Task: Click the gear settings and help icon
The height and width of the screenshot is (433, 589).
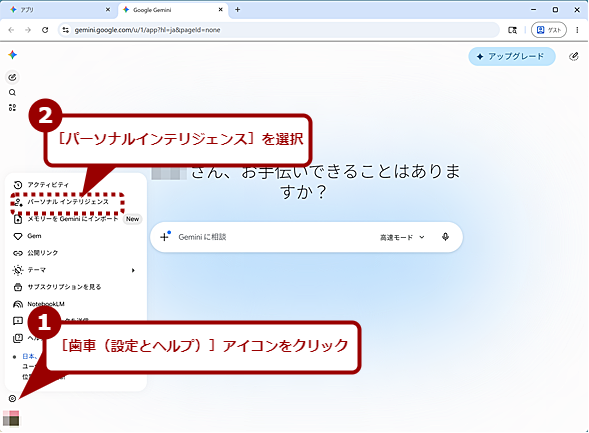Action: (x=12, y=398)
